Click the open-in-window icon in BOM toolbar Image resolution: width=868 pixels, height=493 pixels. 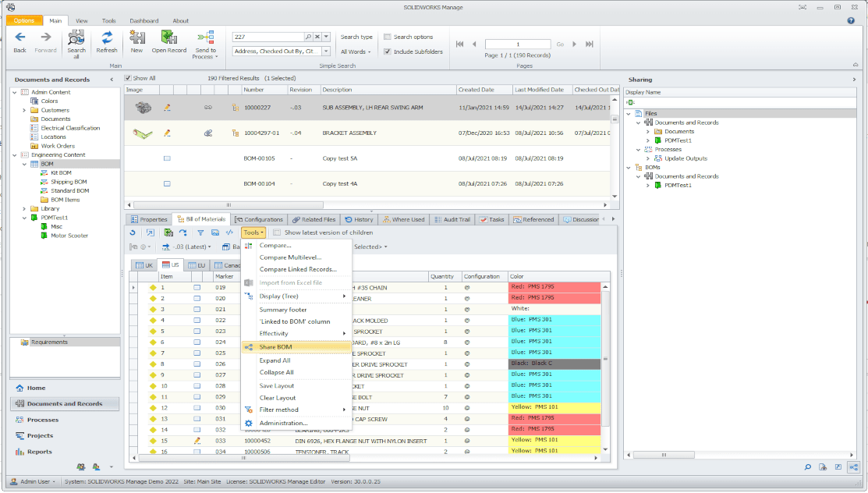tap(150, 232)
